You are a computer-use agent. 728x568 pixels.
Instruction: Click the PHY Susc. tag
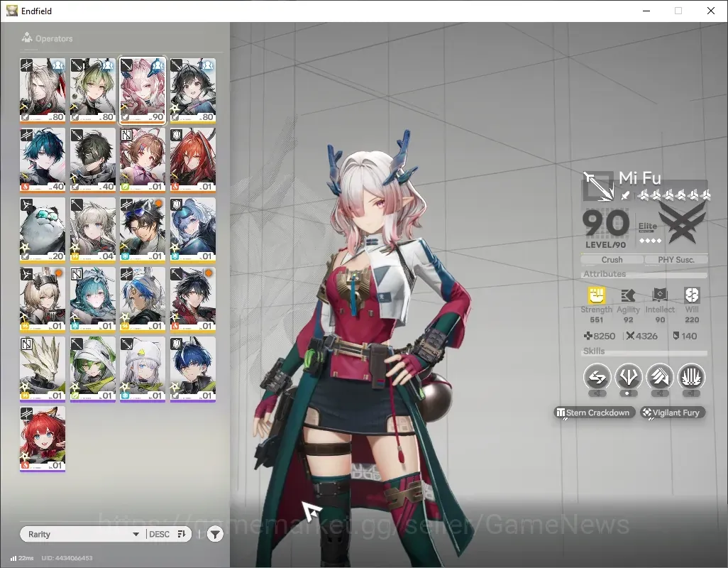(x=676, y=260)
